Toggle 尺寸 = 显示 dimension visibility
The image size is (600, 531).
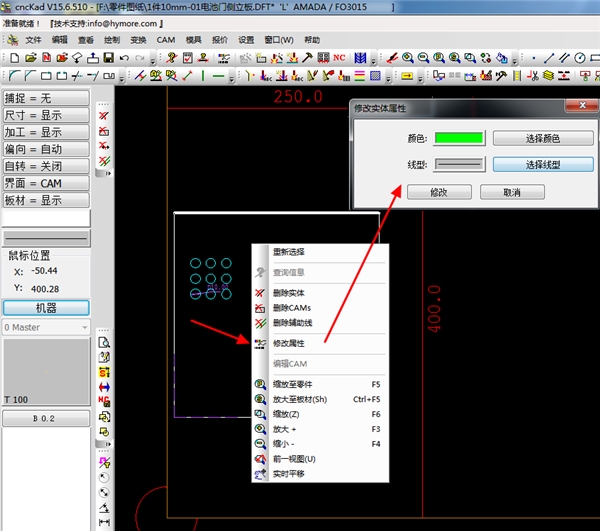click(46, 115)
